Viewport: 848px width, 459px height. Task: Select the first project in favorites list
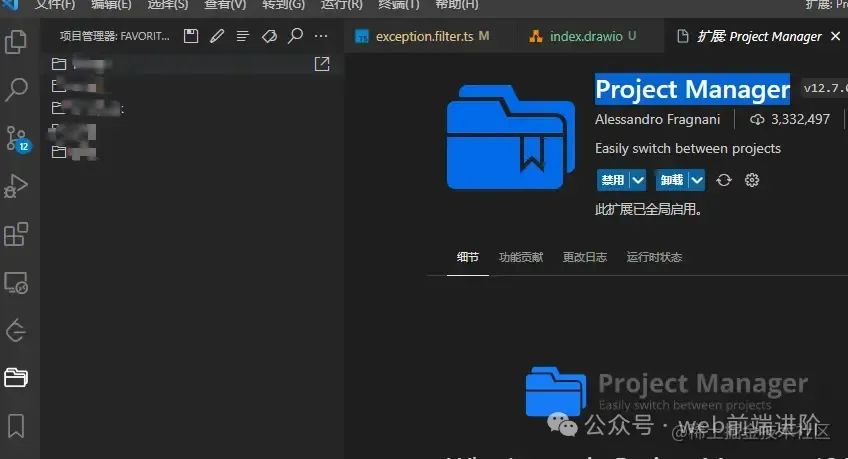pyautogui.click(x=193, y=64)
